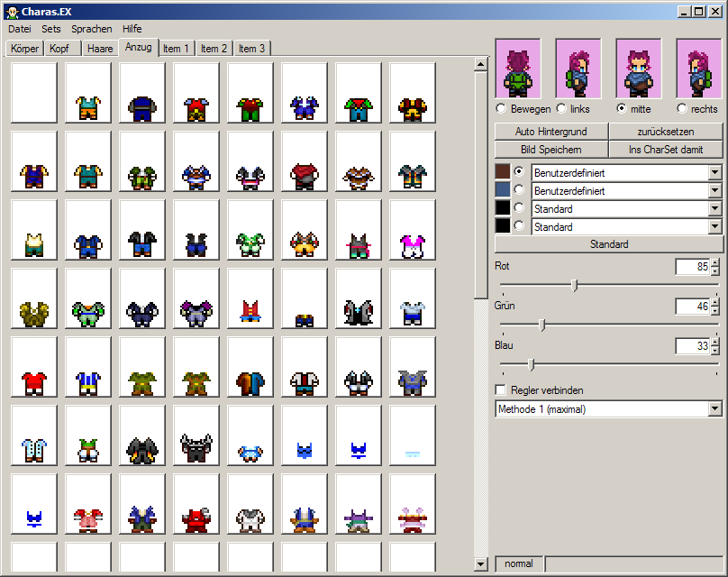Viewport: 728px width, 577px height.
Task: Select the 'Bewegen' radio button
Action: click(x=501, y=109)
